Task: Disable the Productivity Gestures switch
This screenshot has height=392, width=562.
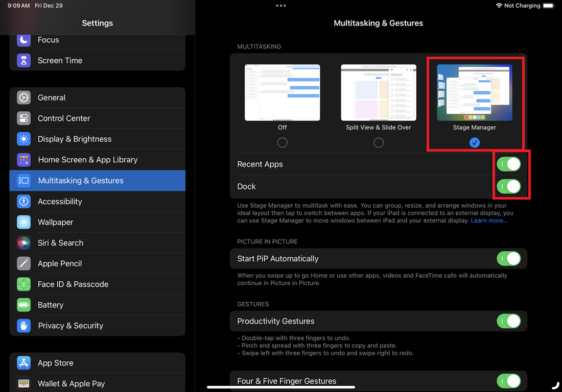Action: [508, 321]
